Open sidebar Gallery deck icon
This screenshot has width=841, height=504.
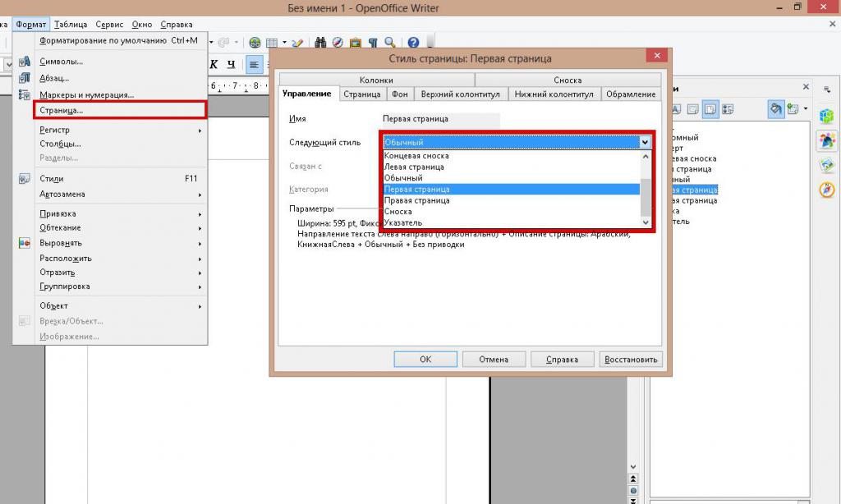pos(826,165)
